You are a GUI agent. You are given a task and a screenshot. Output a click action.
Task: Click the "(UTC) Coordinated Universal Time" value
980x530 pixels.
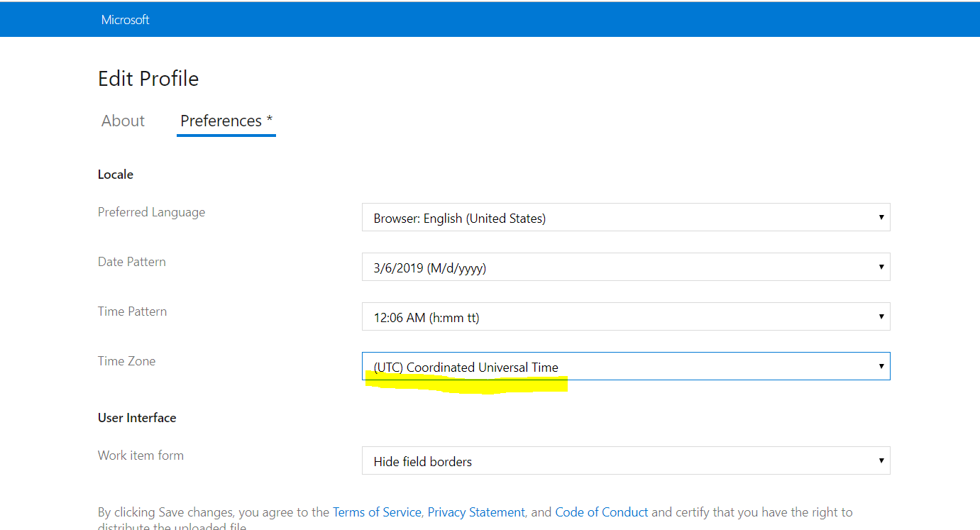tap(466, 367)
